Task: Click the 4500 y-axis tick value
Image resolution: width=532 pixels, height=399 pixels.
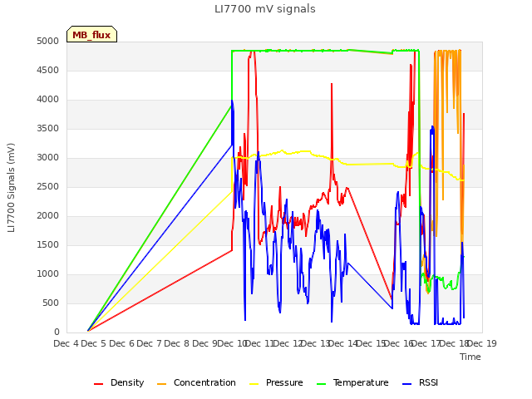Action: [x=48, y=70]
